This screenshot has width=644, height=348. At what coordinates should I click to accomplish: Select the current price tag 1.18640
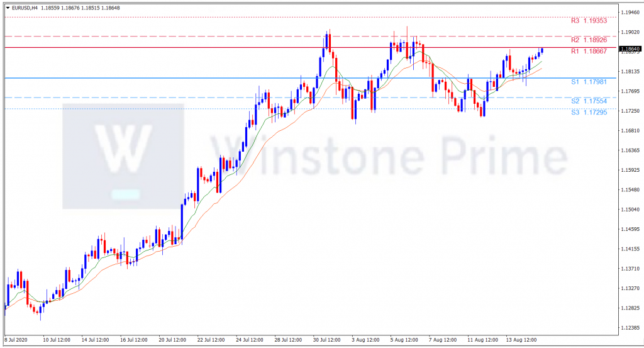click(x=629, y=49)
